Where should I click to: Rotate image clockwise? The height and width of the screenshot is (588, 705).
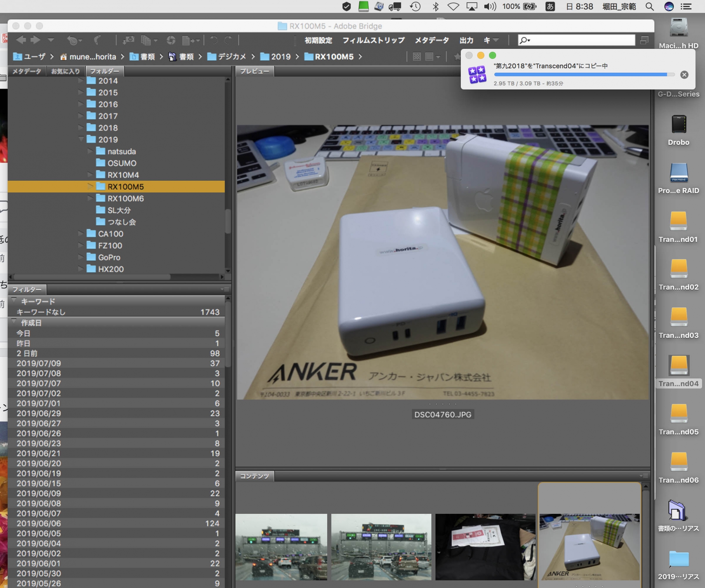pyautogui.click(x=228, y=40)
